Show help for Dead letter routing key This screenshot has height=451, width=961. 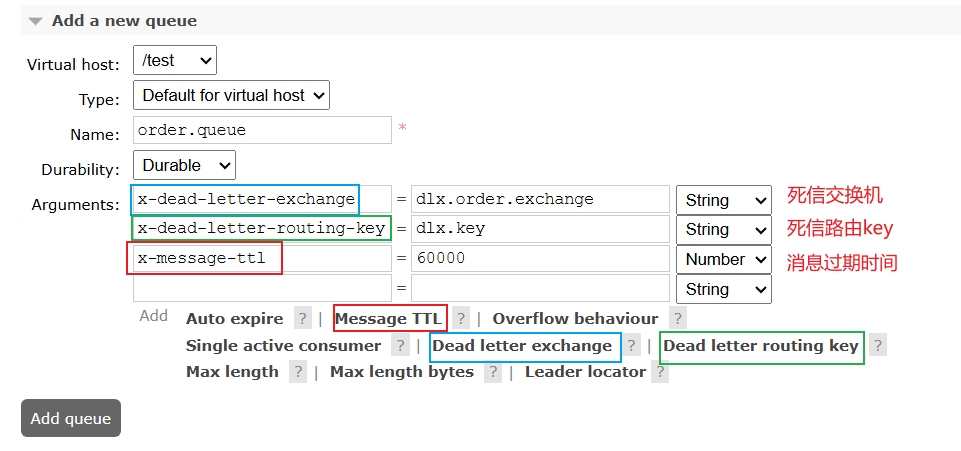pos(877,346)
